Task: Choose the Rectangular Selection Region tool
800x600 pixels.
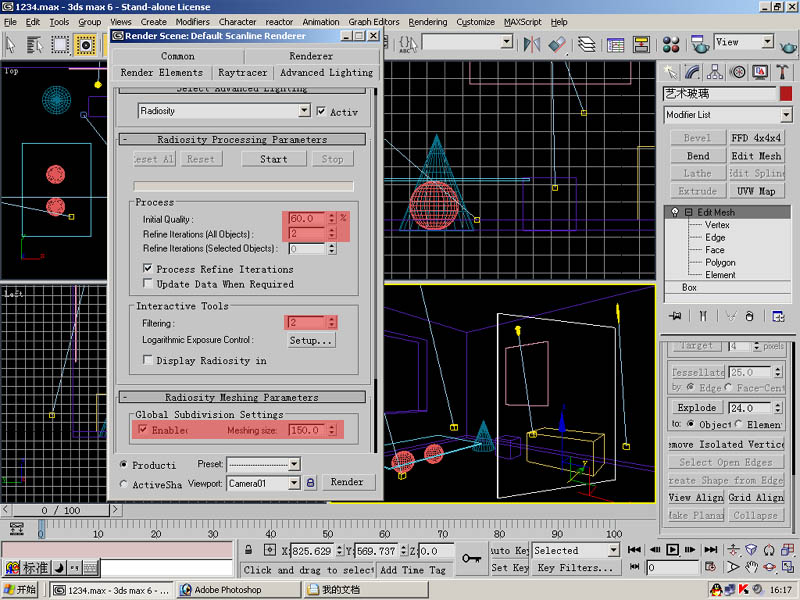Action: point(60,44)
